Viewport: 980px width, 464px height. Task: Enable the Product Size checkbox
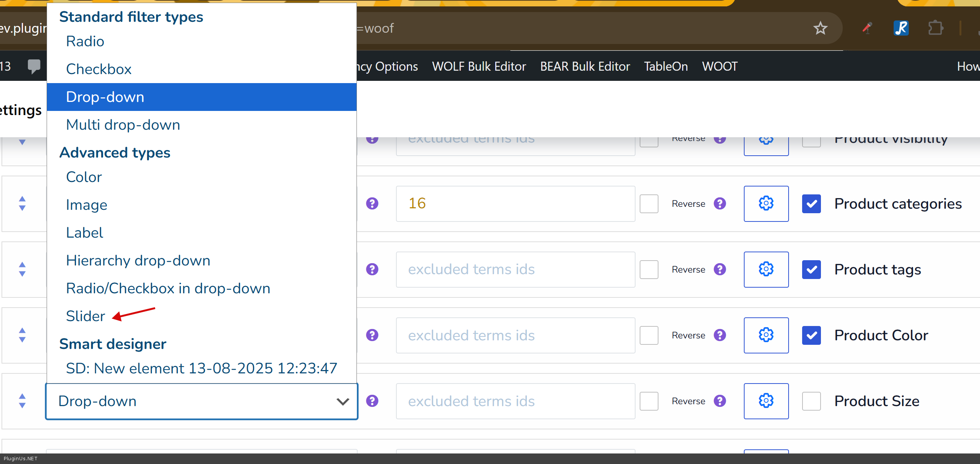811,401
